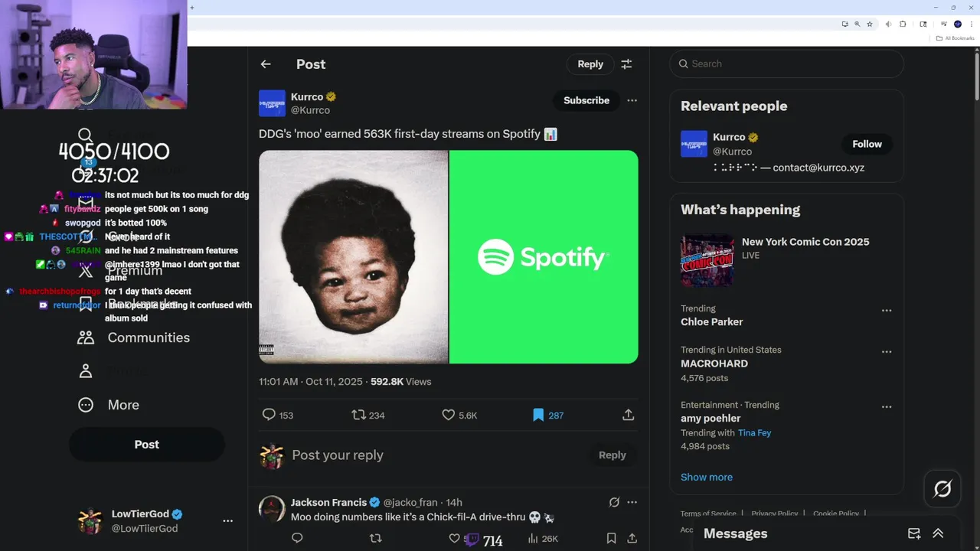Open Kurrco avatar on the post

click(x=272, y=103)
